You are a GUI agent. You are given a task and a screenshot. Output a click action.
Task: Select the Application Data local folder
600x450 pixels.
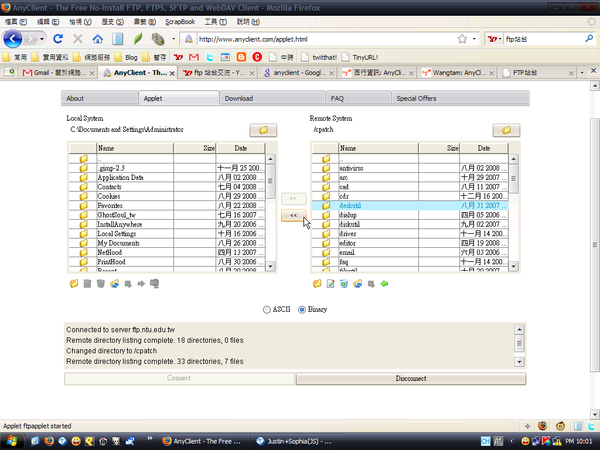point(167,178)
